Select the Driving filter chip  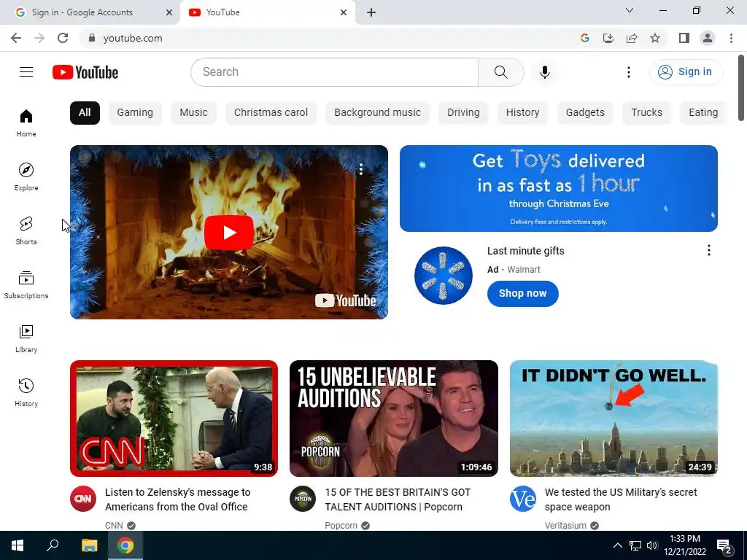[463, 113]
